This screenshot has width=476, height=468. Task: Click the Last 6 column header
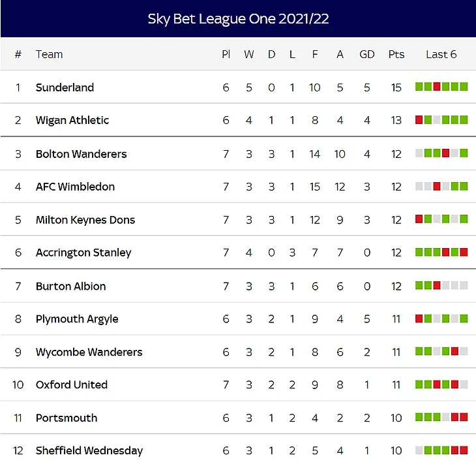[441, 54]
